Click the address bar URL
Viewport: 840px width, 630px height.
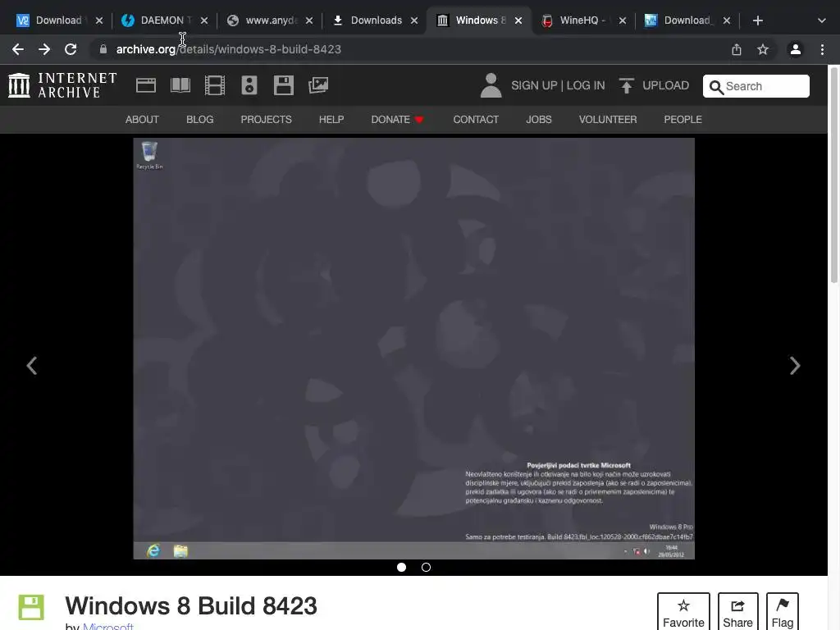pyautogui.click(x=229, y=49)
